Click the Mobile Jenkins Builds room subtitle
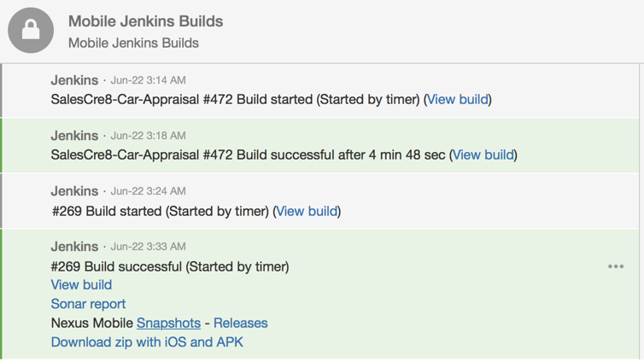The image size is (644, 362). click(133, 43)
